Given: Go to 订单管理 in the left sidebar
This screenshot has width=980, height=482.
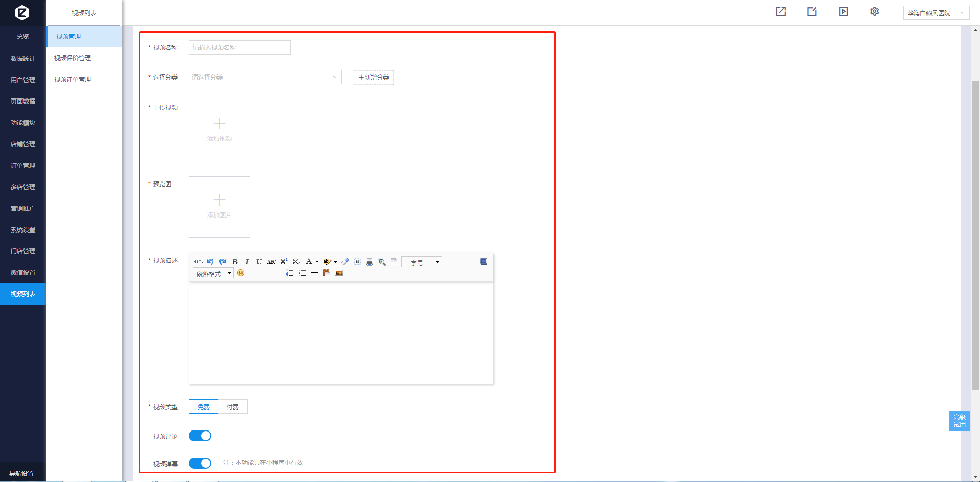Looking at the screenshot, I should (x=23, y=166).
